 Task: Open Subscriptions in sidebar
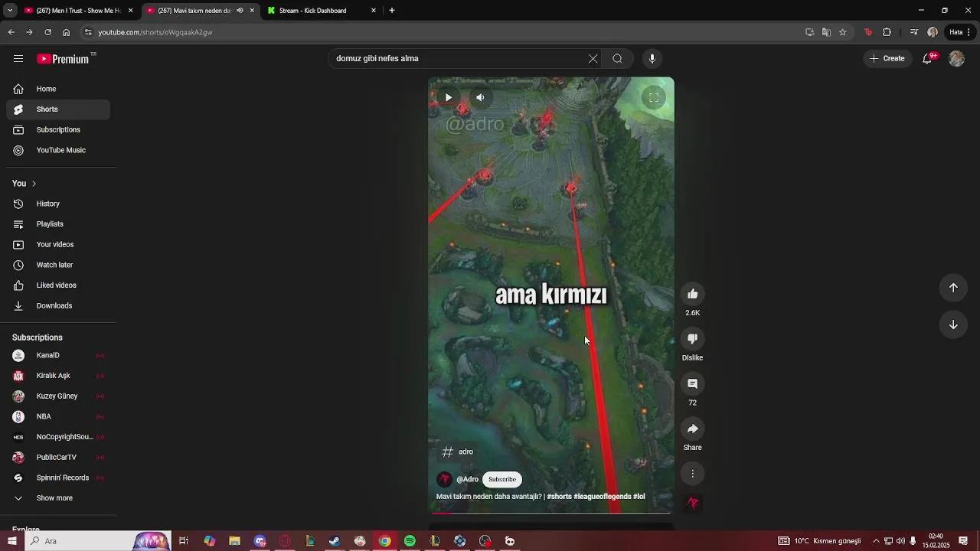pos(58,130)
